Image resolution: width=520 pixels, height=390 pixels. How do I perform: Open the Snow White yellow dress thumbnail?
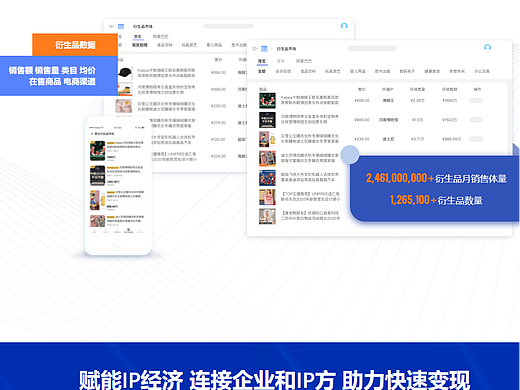point(267,139)
